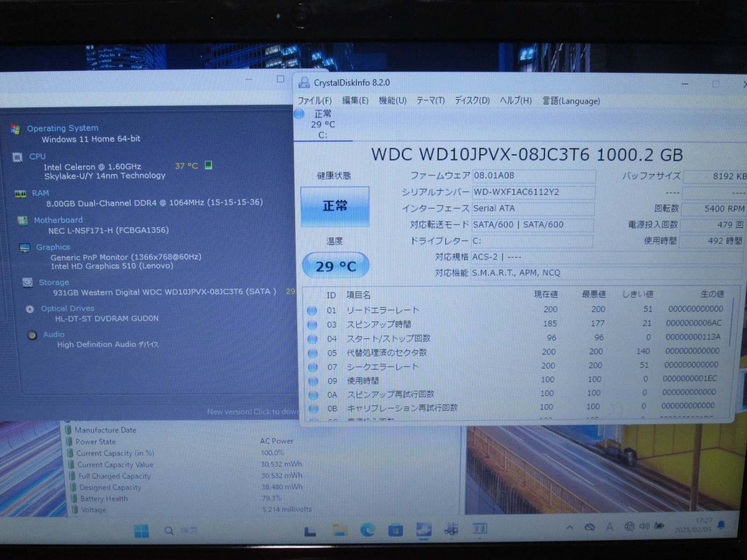Click the New version download link in Speccy

[x=253, y=412]
